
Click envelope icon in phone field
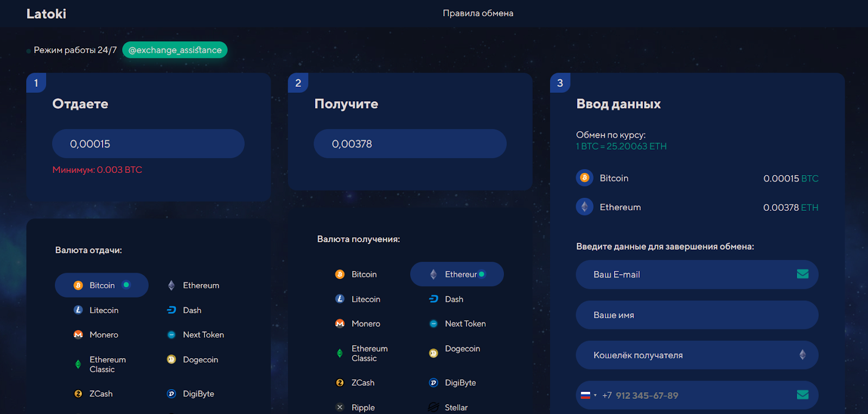point(803,395)
